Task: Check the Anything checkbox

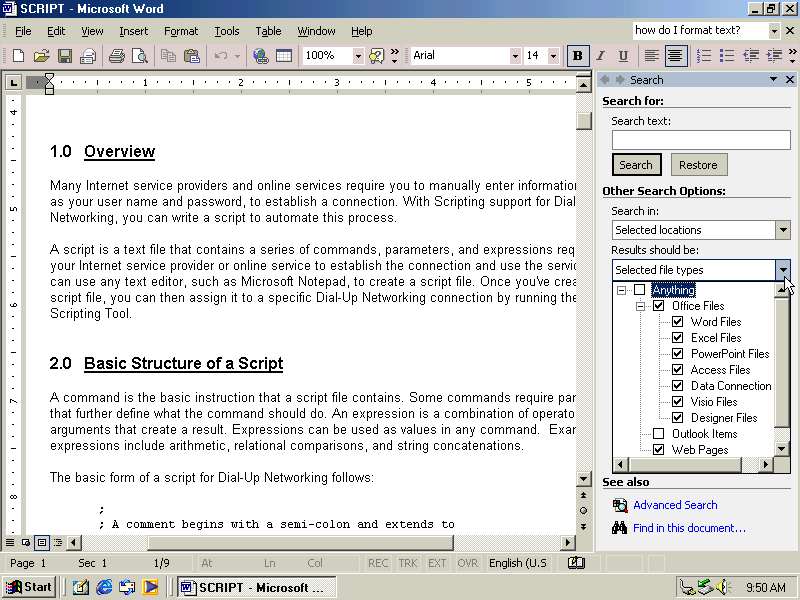Action: click(639, 290)
